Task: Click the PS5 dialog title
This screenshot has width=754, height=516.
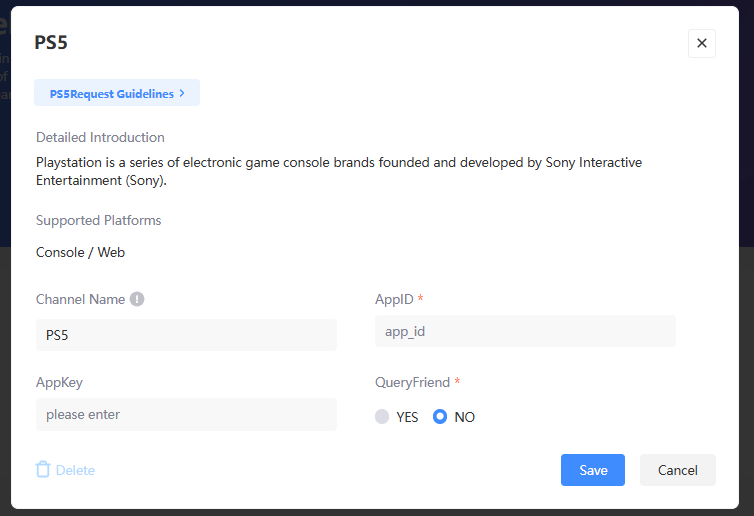Action: pos(51,42)
